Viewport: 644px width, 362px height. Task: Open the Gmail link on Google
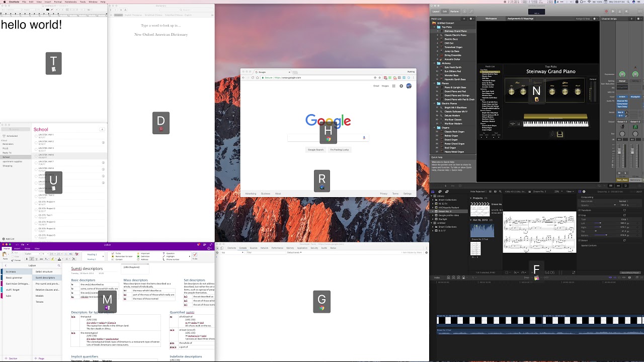click(376, 86)
